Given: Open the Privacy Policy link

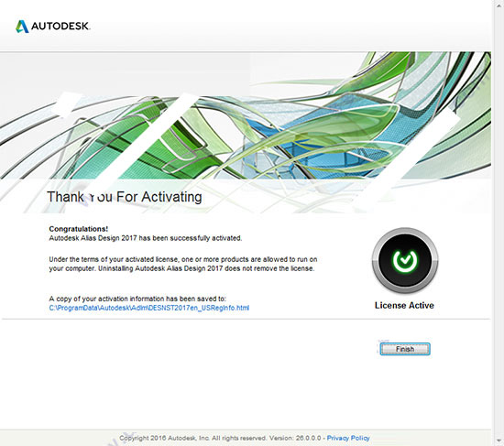Looking at the screenshot, I should tap(348, 438).
